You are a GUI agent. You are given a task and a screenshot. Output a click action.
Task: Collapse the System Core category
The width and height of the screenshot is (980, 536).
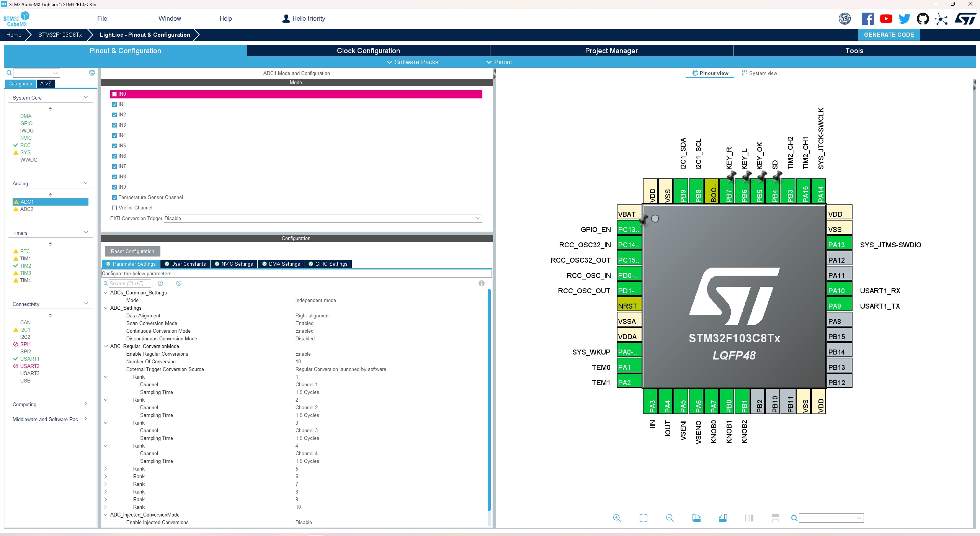(86, 97)
